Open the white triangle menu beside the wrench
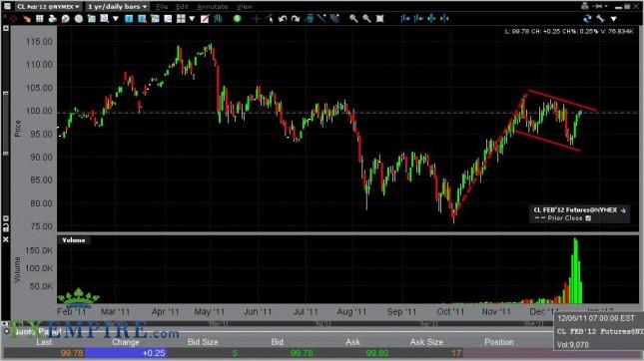Viewport: 644px width, 361px height. 614,19
